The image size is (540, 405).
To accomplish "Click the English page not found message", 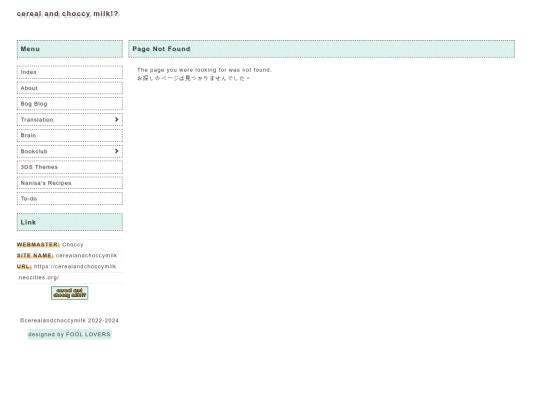I will click(x=204, y=70).
